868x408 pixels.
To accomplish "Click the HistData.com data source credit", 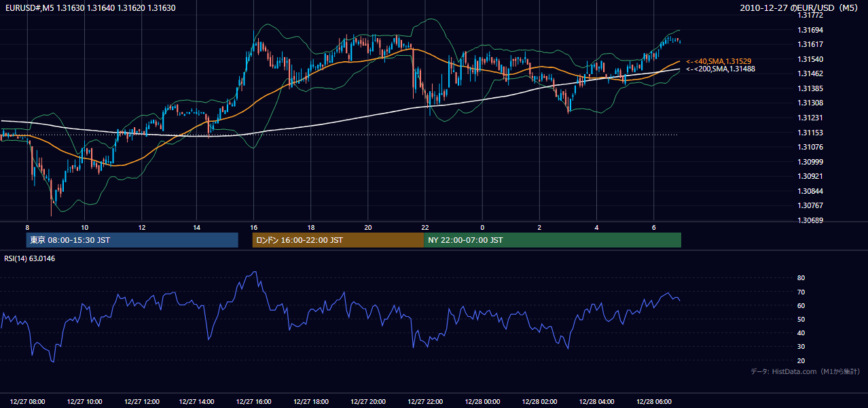I will [x=806, y=371].
